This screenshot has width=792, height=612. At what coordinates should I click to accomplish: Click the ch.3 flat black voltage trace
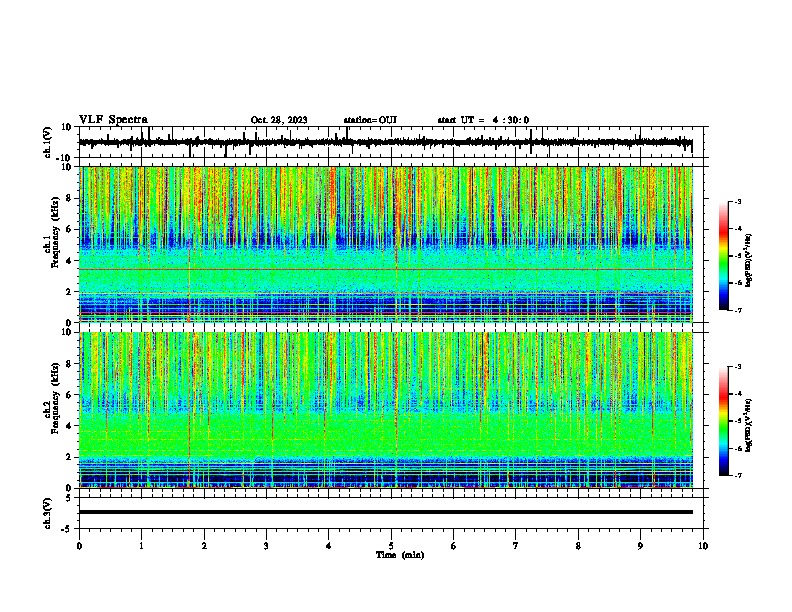385,512
